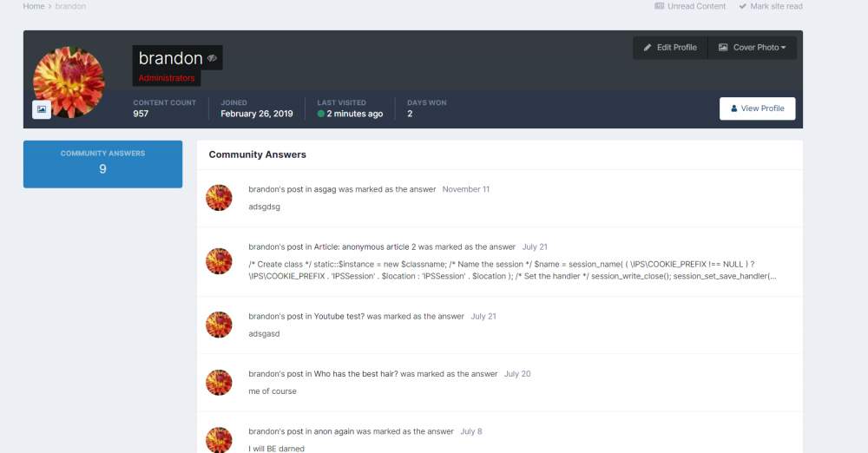Click the green online status dot
The width and height of the screenshot is (868, 453).
tap(320, 114)
